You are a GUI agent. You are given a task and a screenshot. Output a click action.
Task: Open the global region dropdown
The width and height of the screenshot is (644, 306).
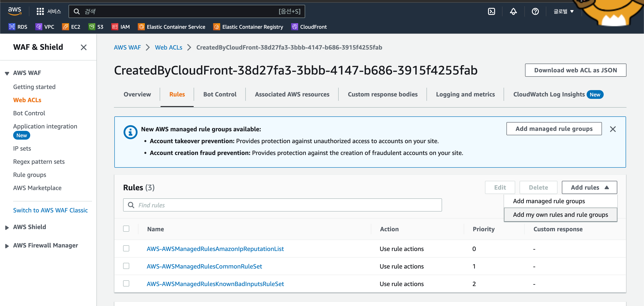(x=563, y=12)
